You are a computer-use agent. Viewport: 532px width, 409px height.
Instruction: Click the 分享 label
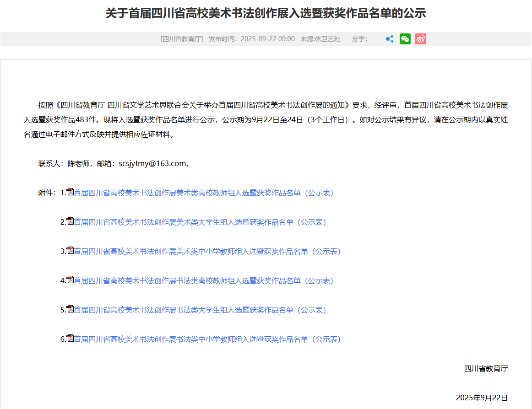coord(359,39)
